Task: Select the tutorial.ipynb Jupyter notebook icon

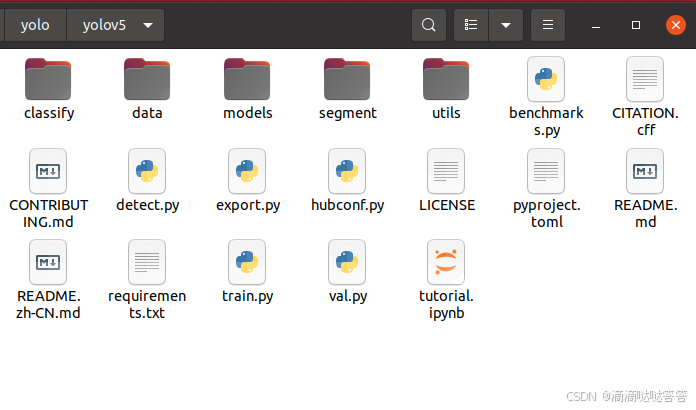Action: click(446, 262)
